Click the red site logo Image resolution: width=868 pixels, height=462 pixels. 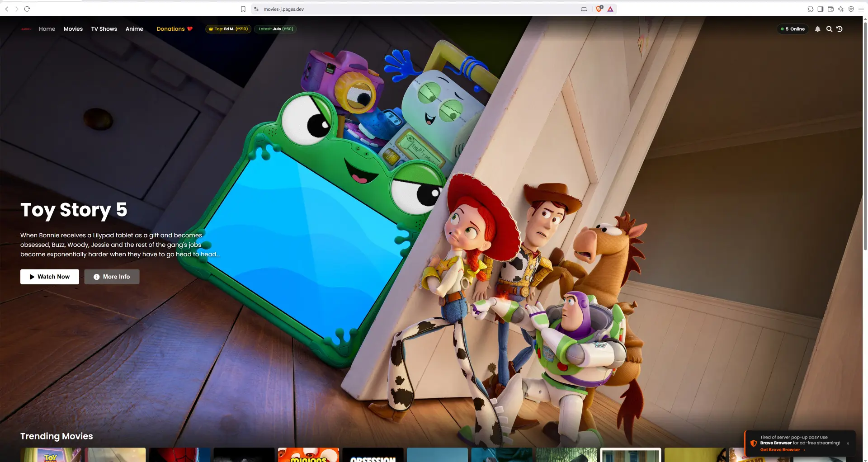click(x=26, y=29)
